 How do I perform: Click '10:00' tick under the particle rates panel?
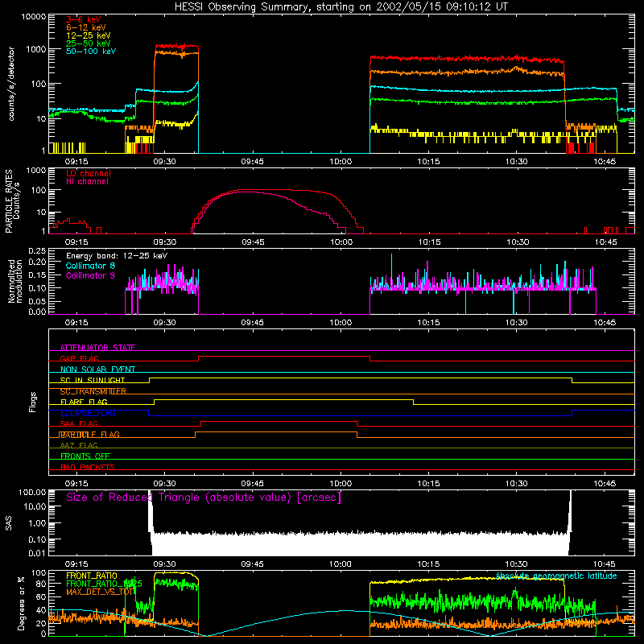341,242
